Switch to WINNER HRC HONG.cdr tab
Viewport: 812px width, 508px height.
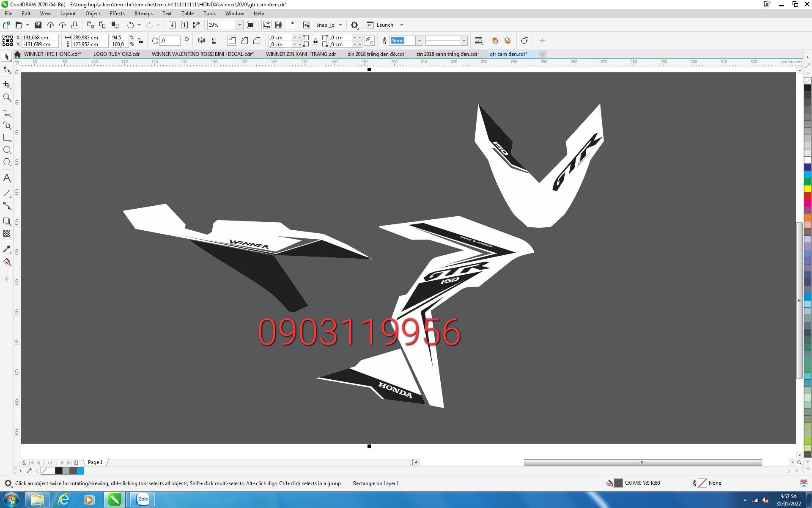pyautogui.click(x=52, y=54)
